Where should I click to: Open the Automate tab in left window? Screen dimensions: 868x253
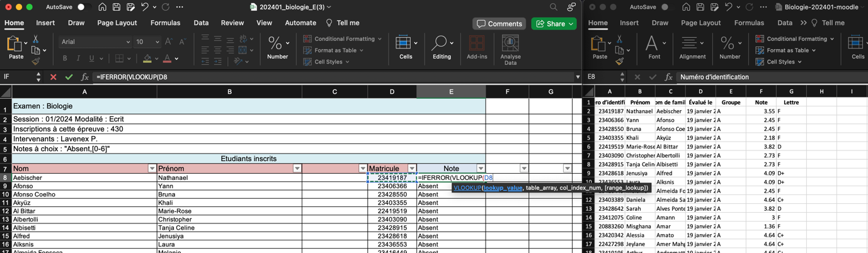pos(300,23)
